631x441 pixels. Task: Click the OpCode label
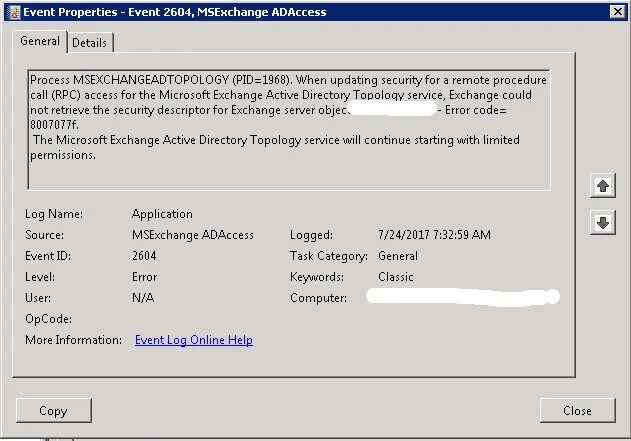(x=48, y=319)
